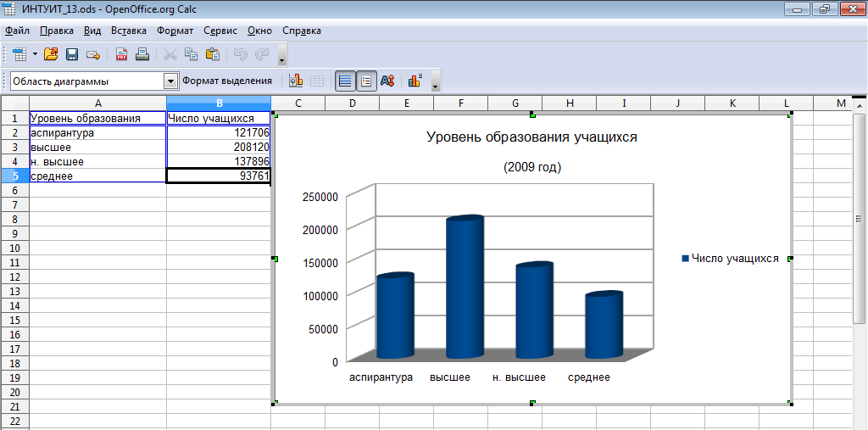Click chart title Уровень образования учащихся
This screenshot has width=868, height=430.
(x=532, y=137)
